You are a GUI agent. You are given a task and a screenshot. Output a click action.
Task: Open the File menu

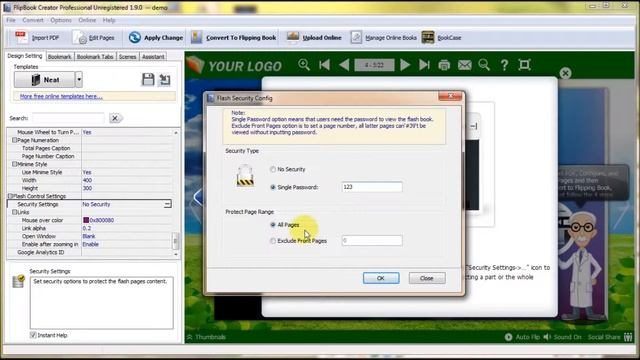point(11,20)
